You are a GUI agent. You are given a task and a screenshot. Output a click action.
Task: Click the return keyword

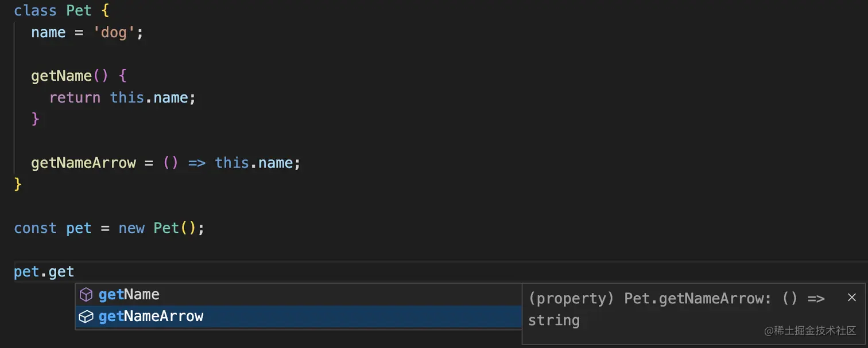[75, 98]
